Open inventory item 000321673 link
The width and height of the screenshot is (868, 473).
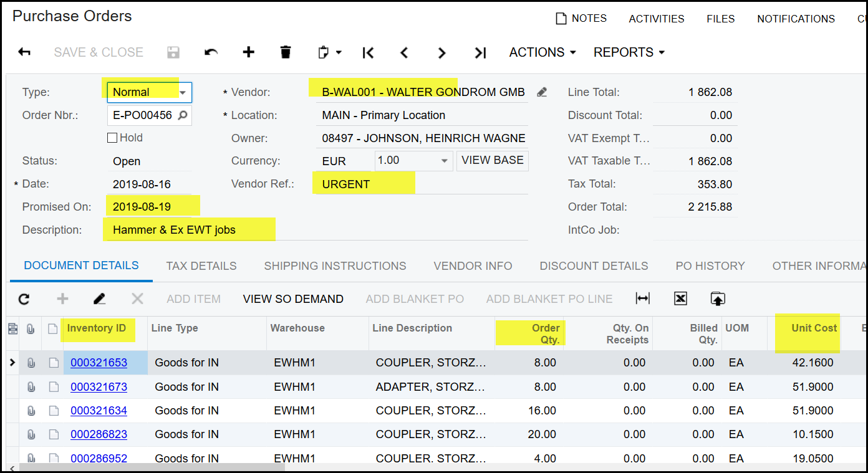point(99,387)
